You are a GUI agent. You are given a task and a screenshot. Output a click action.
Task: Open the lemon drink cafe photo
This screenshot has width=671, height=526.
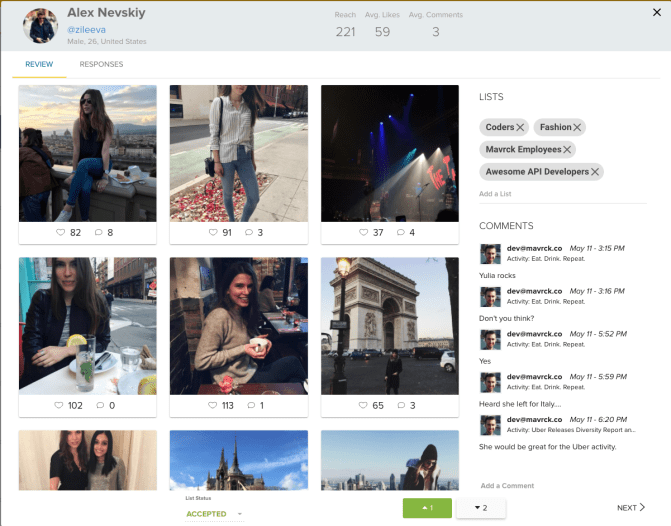click(87, 326)
